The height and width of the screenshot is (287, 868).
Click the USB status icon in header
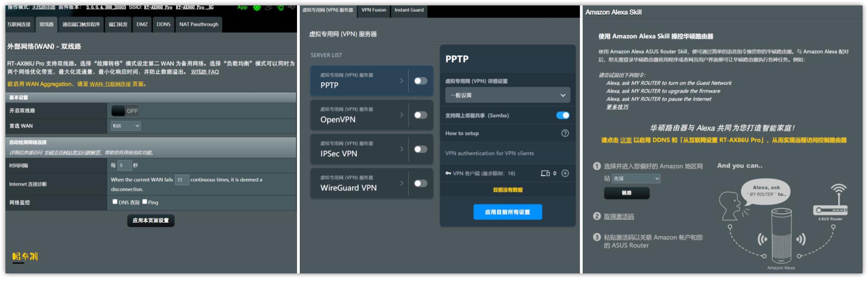coord(292,7)
